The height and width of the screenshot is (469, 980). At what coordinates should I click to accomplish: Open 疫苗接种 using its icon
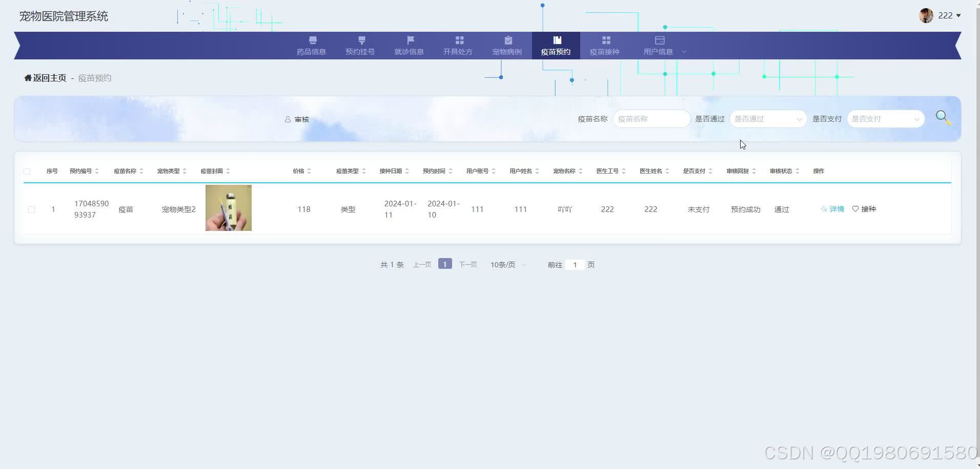[x=605, y=40]
